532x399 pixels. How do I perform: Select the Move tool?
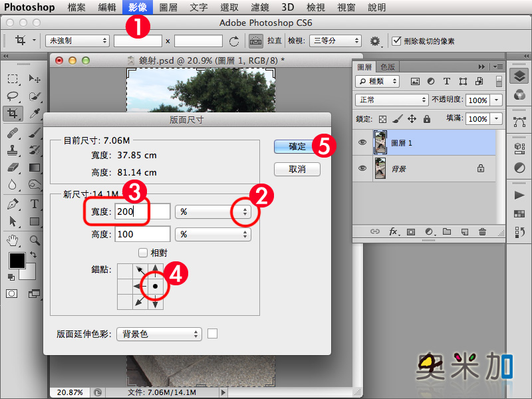click(x=35, y=78)
